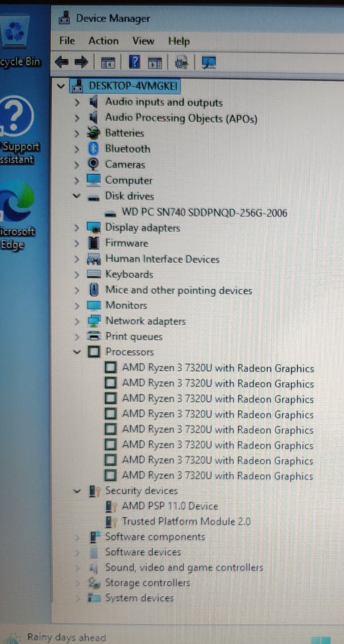Collapse the DESKTOP-4VMGKEI root node

[x=61, y=86]
